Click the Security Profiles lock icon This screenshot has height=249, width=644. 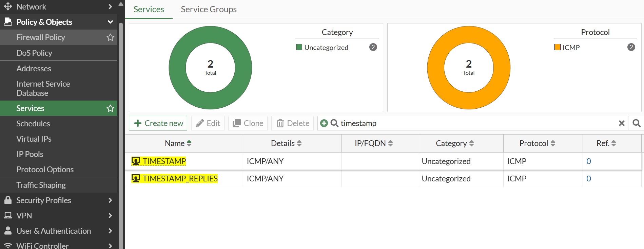(8, 200)
